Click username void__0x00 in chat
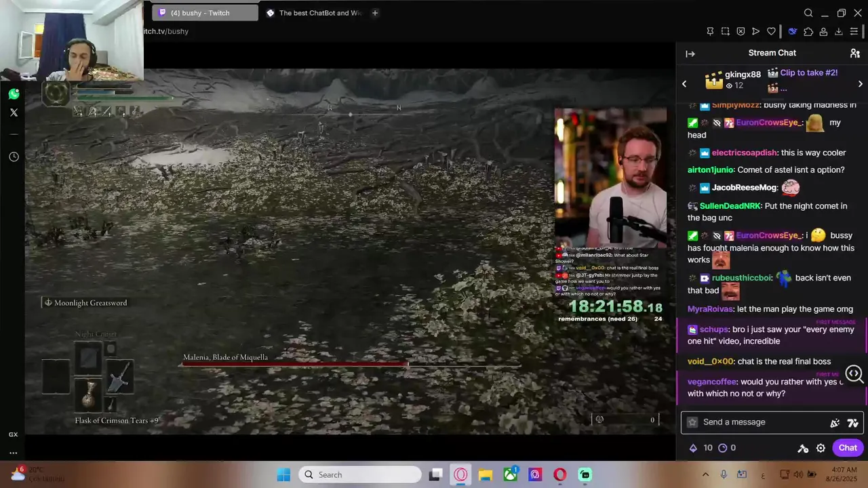The height and width of the screenshot is (488, 868). click(x=710, y=362)
